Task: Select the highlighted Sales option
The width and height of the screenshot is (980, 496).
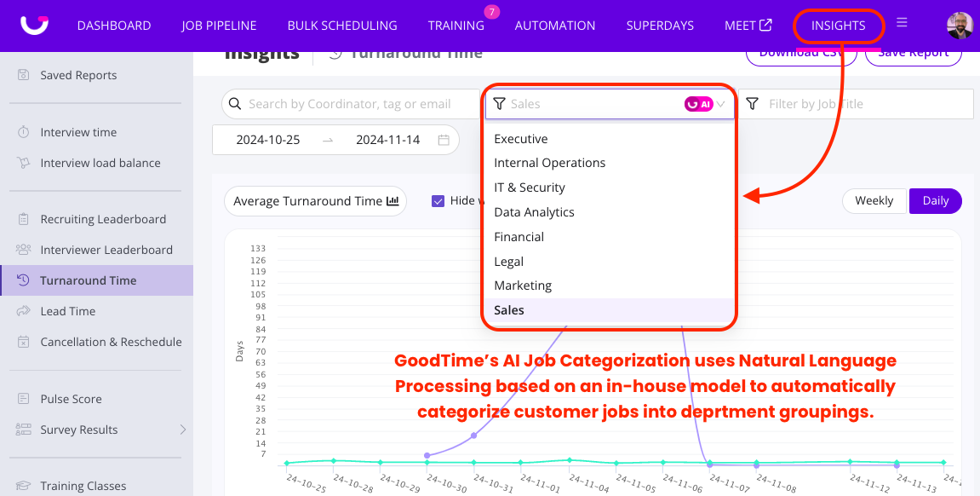Action: click(x=610, y=310)
